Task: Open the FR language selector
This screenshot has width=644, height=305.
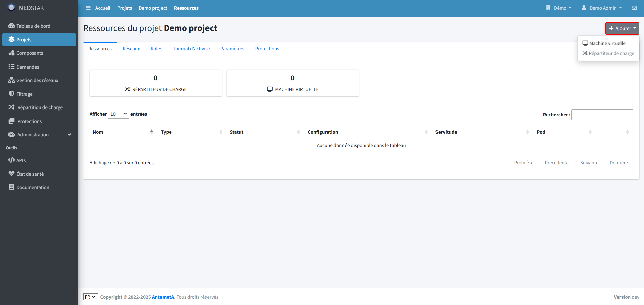Action: pyautogui.click(x=90, y=297)
